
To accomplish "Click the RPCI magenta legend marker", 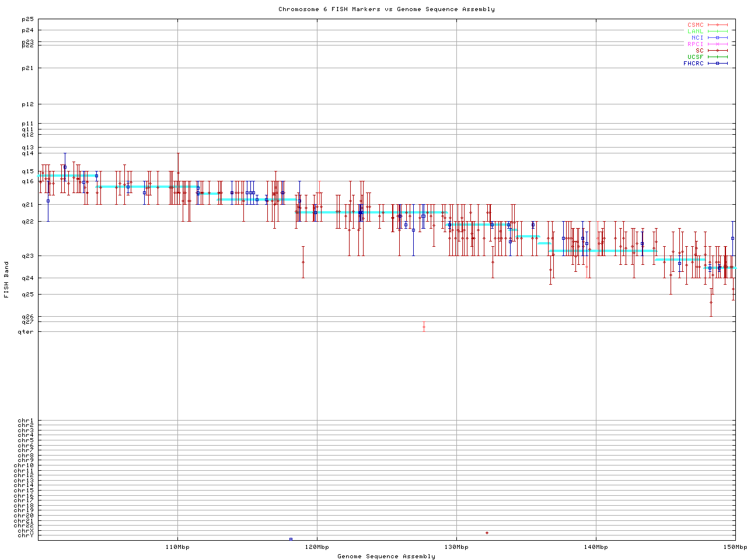I will click(717, 44).
